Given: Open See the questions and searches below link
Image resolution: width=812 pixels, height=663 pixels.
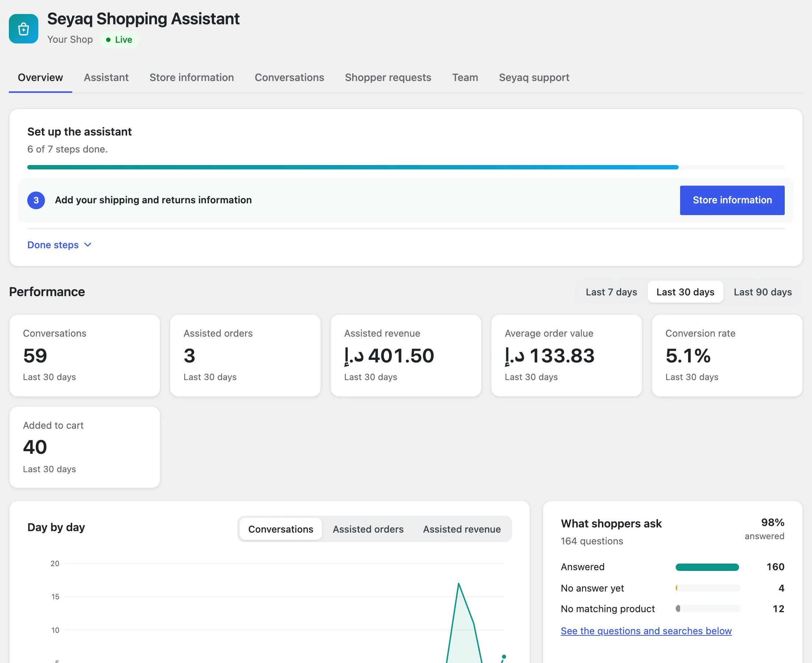Looking at the screenshot, I should click(x=646, y=631).
